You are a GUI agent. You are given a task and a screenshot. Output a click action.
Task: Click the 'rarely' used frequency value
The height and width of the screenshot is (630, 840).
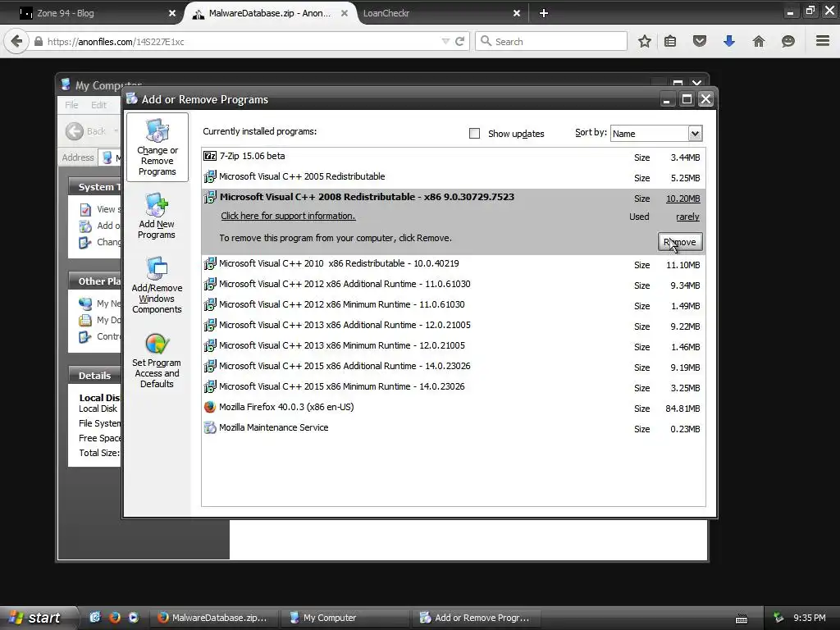688,217
